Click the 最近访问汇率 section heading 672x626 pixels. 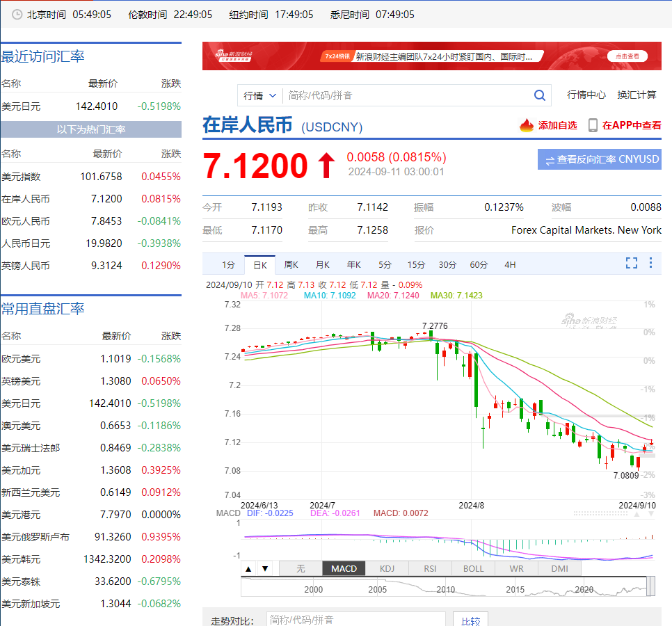click(x=43, y=56)
